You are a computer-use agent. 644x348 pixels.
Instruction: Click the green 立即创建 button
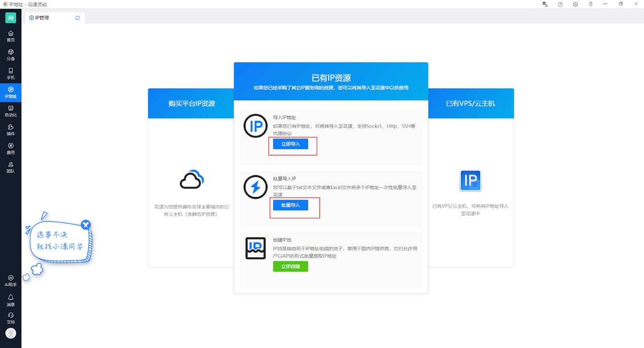coord(290,266)
